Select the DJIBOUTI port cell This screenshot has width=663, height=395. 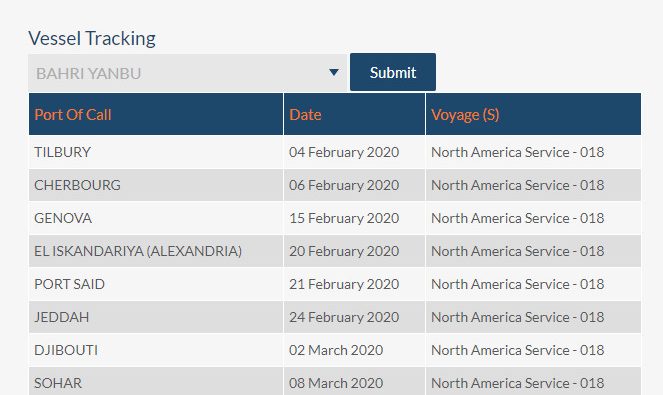[x=156, y=350]
